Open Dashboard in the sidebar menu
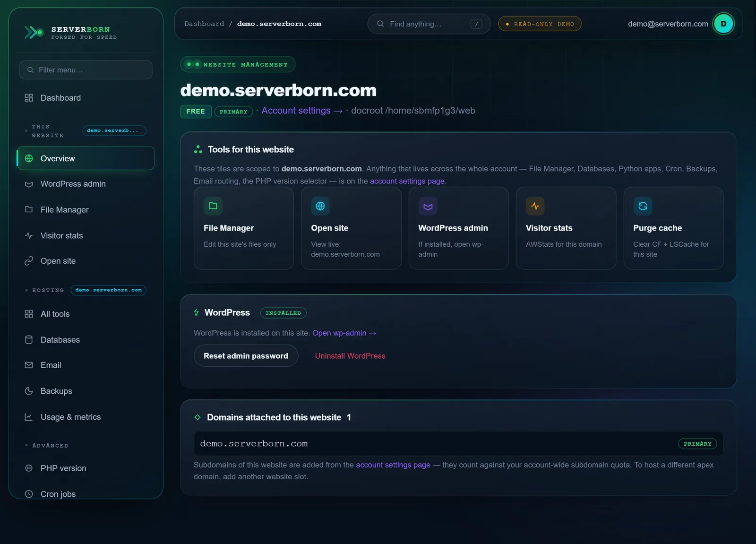Screen dimensions: 756x544 coord(86,98)
